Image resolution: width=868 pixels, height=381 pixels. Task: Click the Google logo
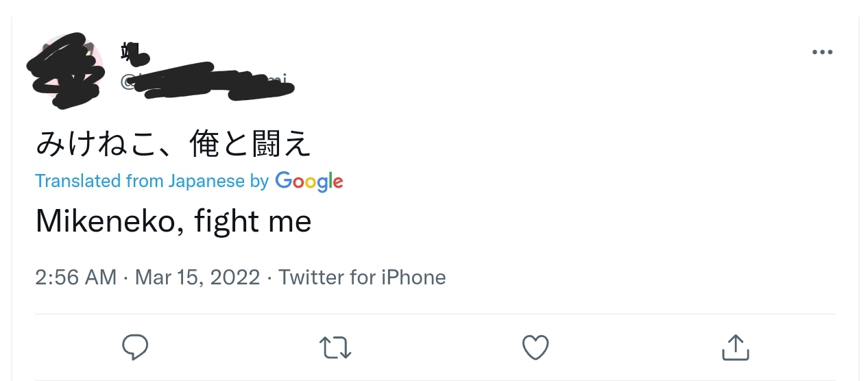[x=309, y=182]
